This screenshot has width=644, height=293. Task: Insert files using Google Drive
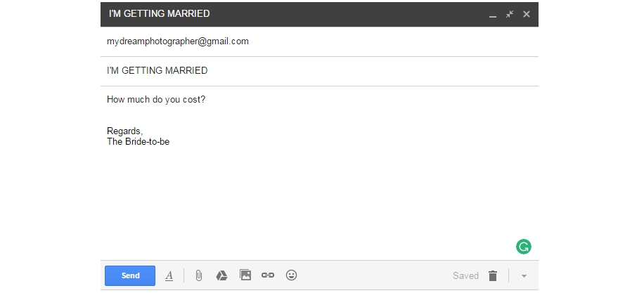pos(221,275)
